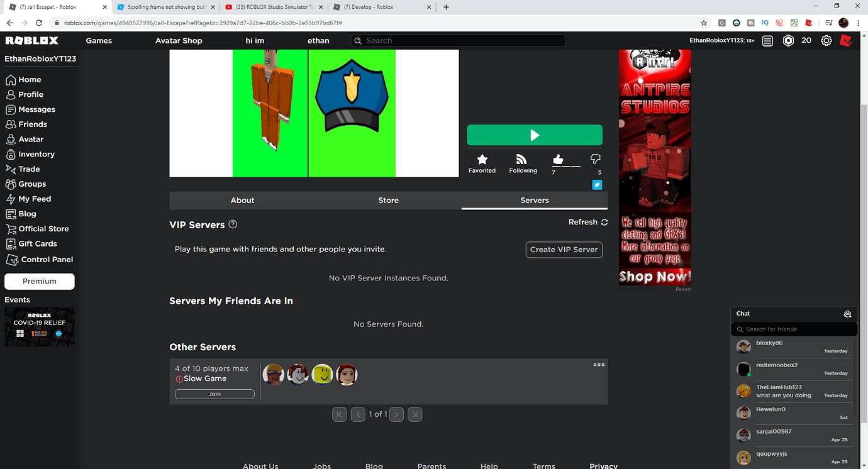Click the green Play game button

[x=534, y=135]
